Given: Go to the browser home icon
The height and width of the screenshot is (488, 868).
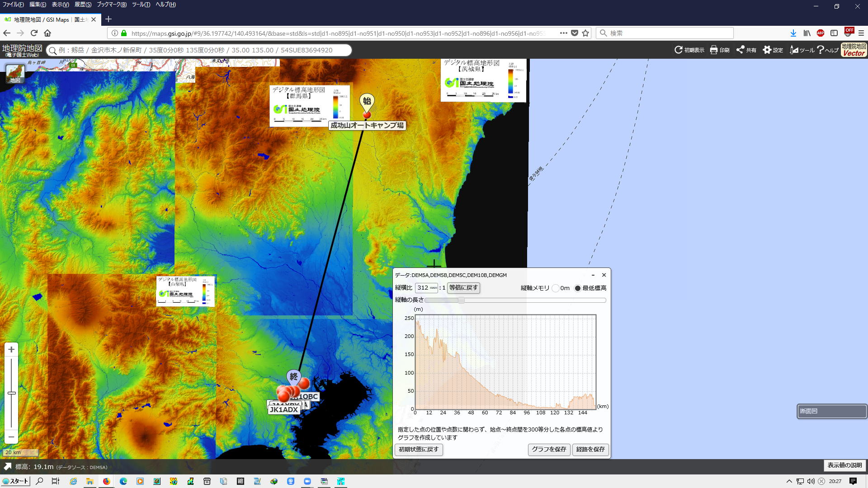Looking at the screenshot, I should point(47,33).
